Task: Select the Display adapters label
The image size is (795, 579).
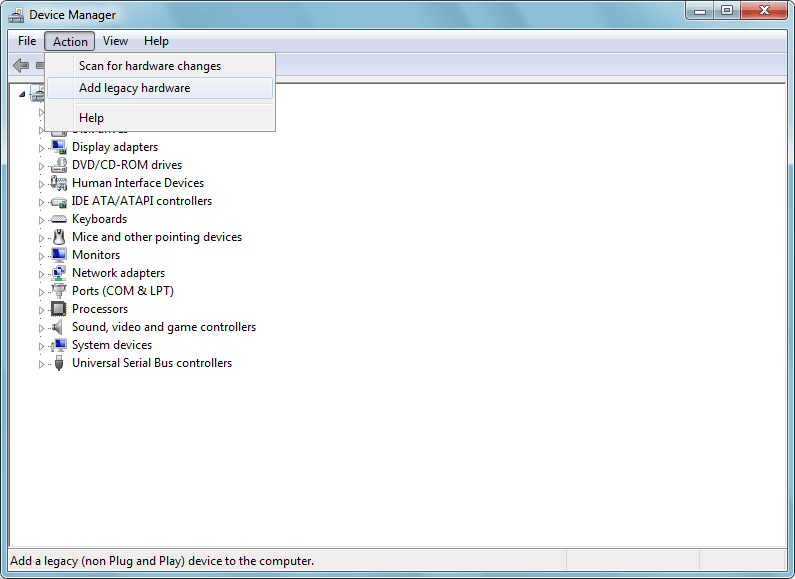Action: 115,147
